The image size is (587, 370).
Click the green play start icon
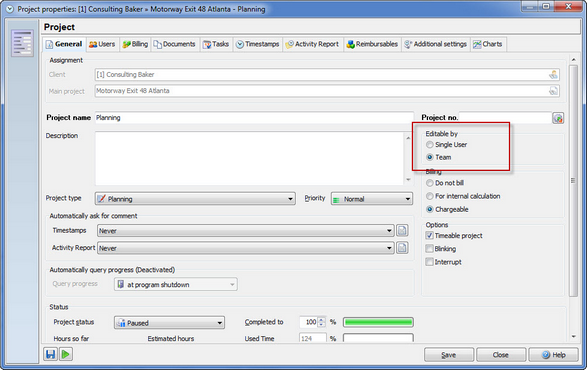click(x=66, y=354)
